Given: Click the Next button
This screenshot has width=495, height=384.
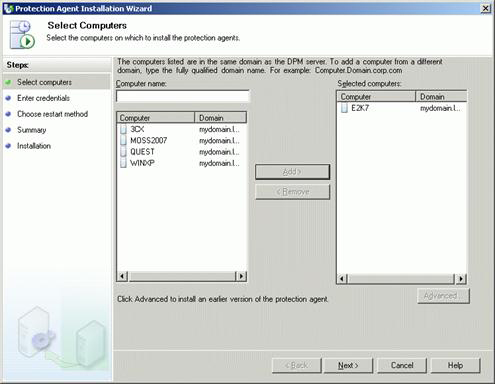Looking at the screenshot, I should [348, 365].
